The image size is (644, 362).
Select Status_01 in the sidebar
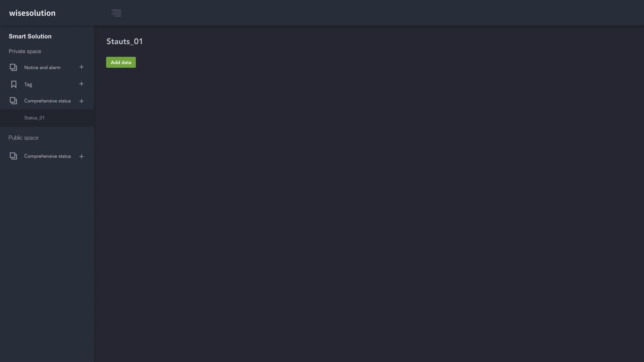click(x=34, y=118)
